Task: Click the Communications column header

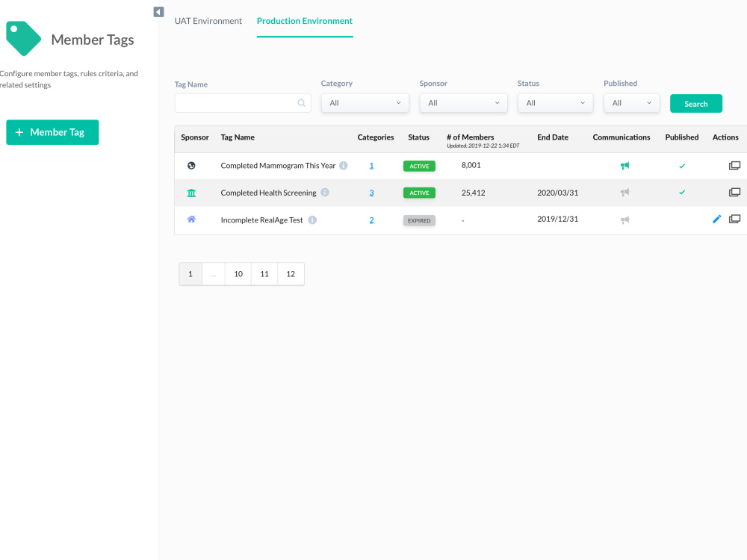Action: tap(622, 137)
